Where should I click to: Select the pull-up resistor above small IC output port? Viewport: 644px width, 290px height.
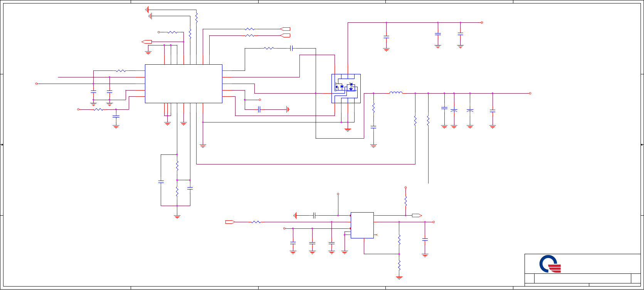(x=405, y=201)
